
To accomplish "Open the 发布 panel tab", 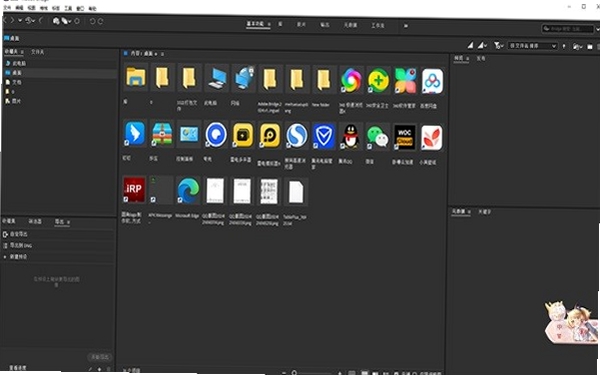I will click(x=481, y=59).
